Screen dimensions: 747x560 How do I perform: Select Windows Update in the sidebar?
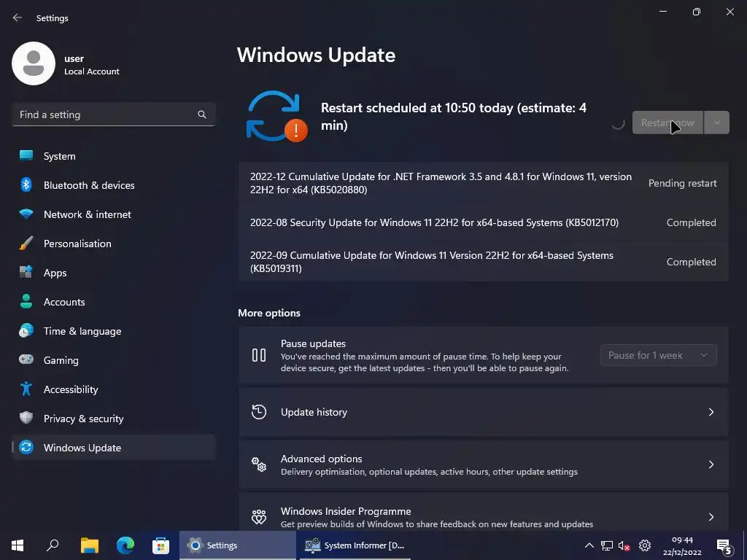click(x=113, y=448)
